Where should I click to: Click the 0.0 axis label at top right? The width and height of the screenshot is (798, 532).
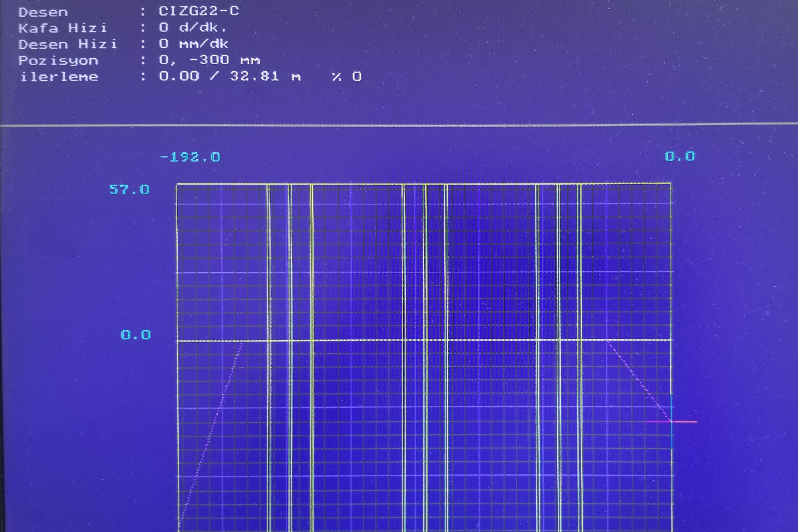coord(680,156)
